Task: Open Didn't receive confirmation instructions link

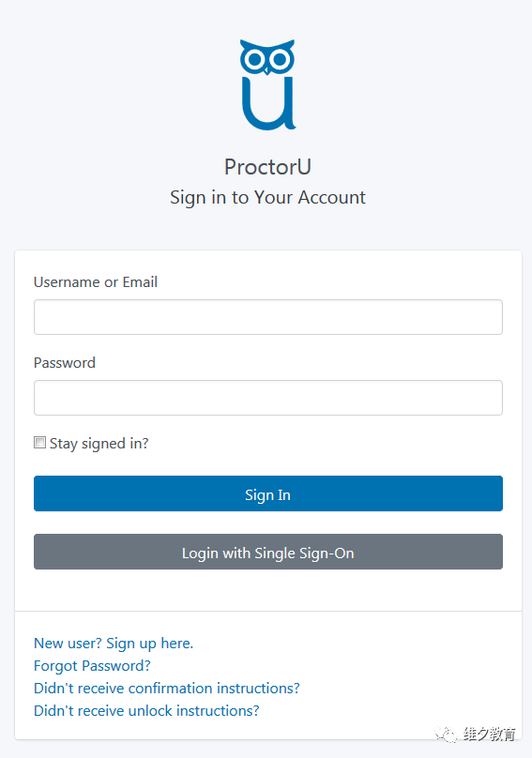Action: point(166,688)
